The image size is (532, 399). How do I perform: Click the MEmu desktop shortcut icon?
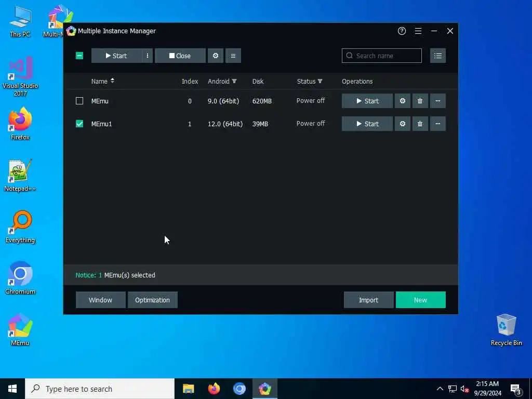tap(20, 330)
